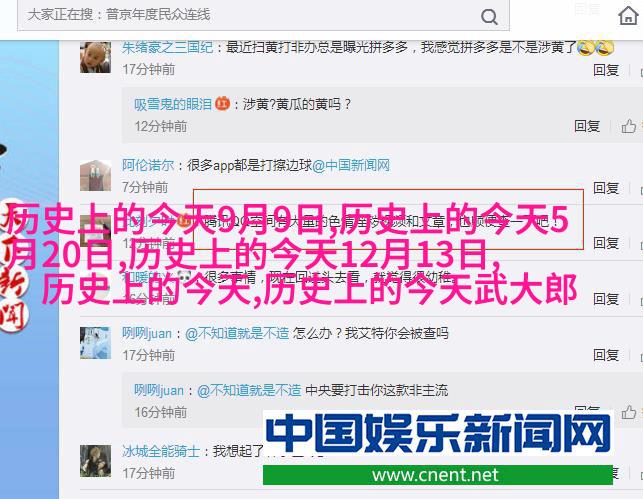Open 冰城全能骑士's avatar
Image resolution: width=643 pixels, height=499 pixels.
[x=95, y=461]
